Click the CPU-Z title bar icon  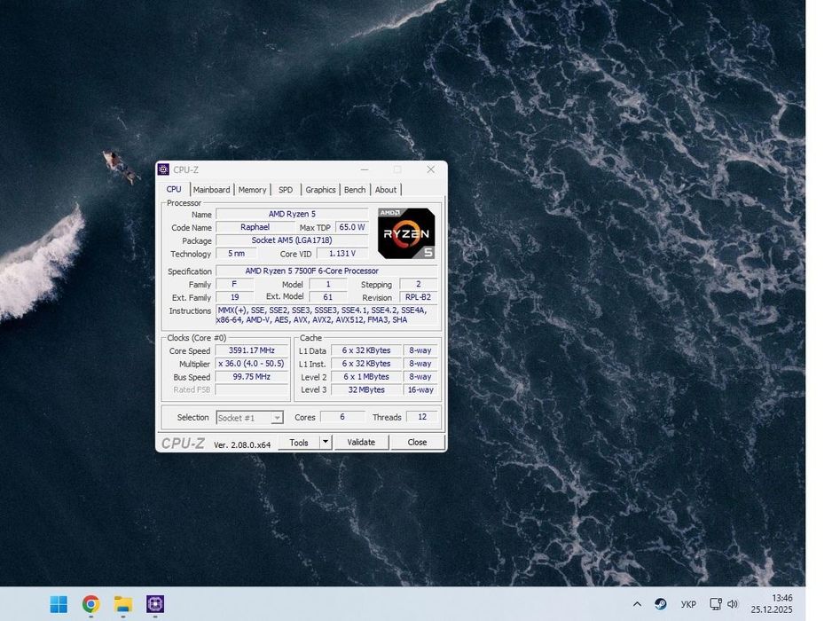164,169
